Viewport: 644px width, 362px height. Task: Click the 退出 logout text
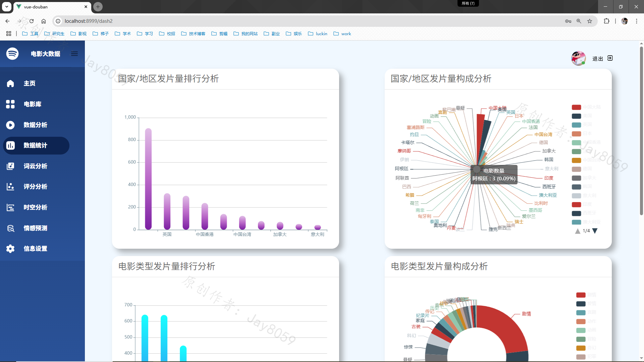pyautogui.click(x=598, y=59)
